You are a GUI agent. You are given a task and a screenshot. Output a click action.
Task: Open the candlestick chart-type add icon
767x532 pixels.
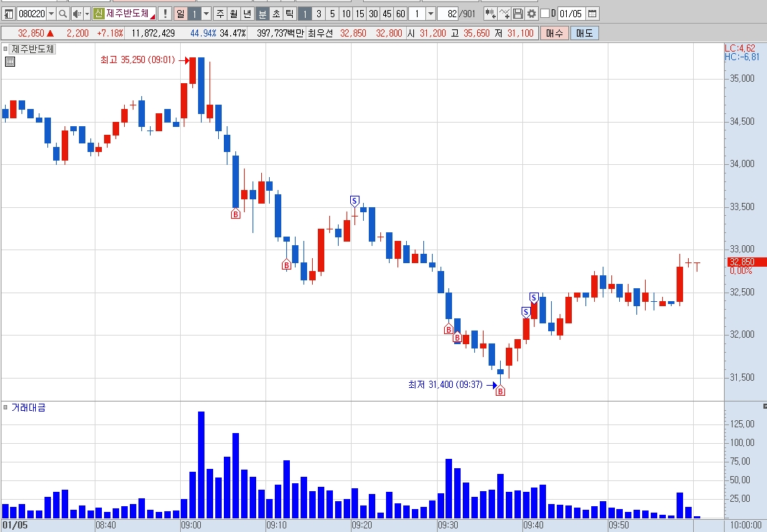click(x=490, y=14)
